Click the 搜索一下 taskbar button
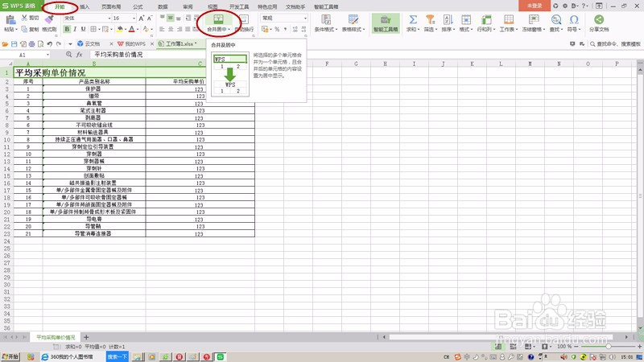Image resolution: width=644 pixels, height=362 pixels. [x=118, y=356]
